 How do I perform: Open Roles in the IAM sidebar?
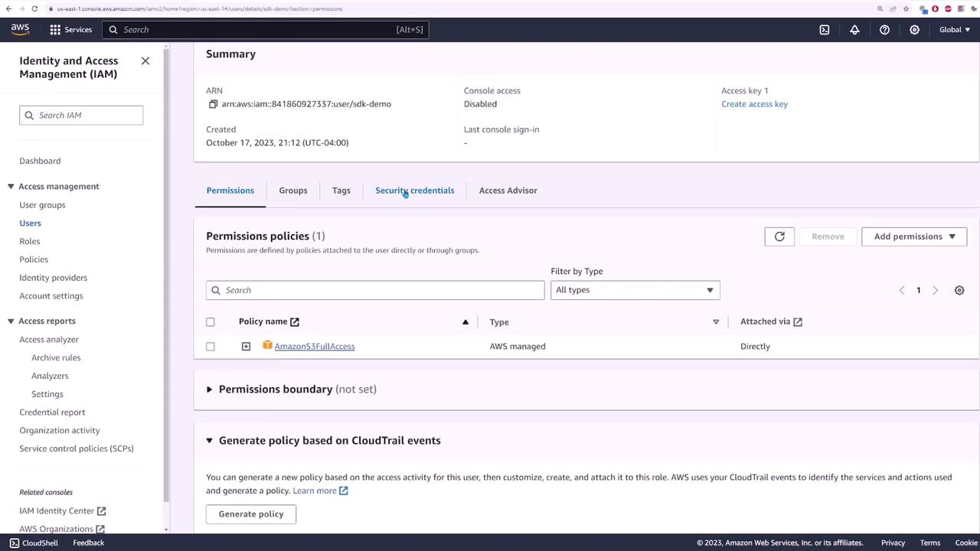30,242
